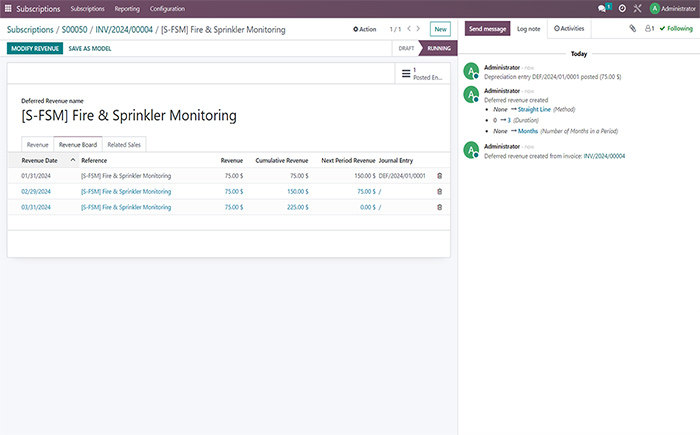This screenshot has height=435, width=700.
Task: Switch to the Revenue Board tab
Action: coord(78,145)
